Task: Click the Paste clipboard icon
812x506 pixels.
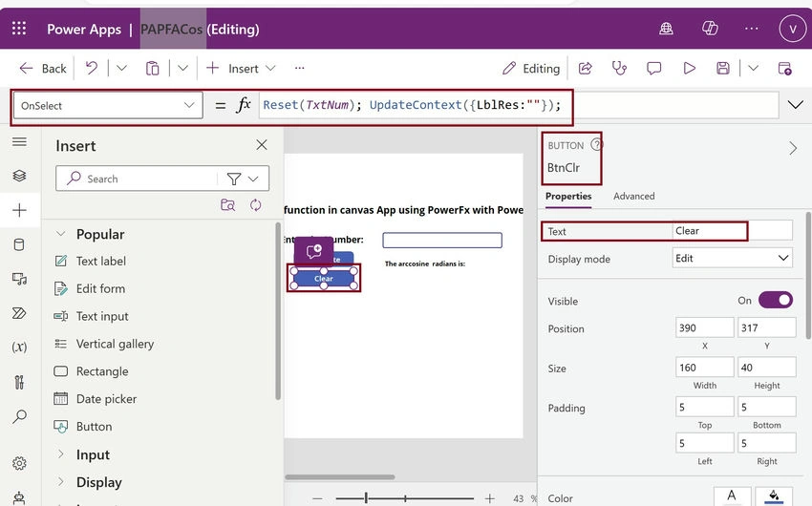Action: (x=152, y=68)
